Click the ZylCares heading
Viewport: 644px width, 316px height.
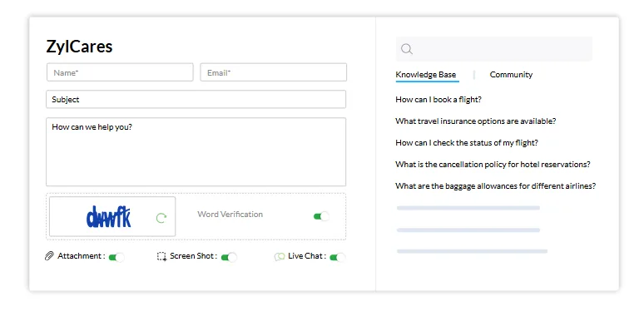point(79,47)
